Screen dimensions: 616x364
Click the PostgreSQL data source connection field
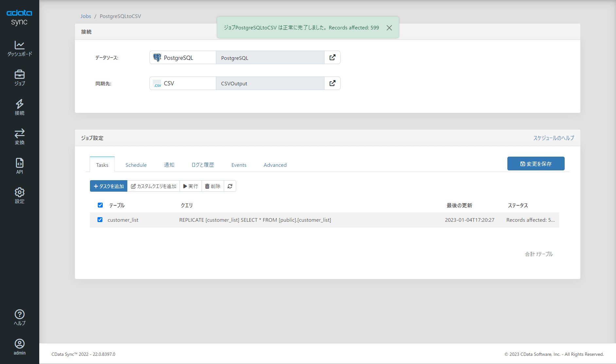coord(270,58)
